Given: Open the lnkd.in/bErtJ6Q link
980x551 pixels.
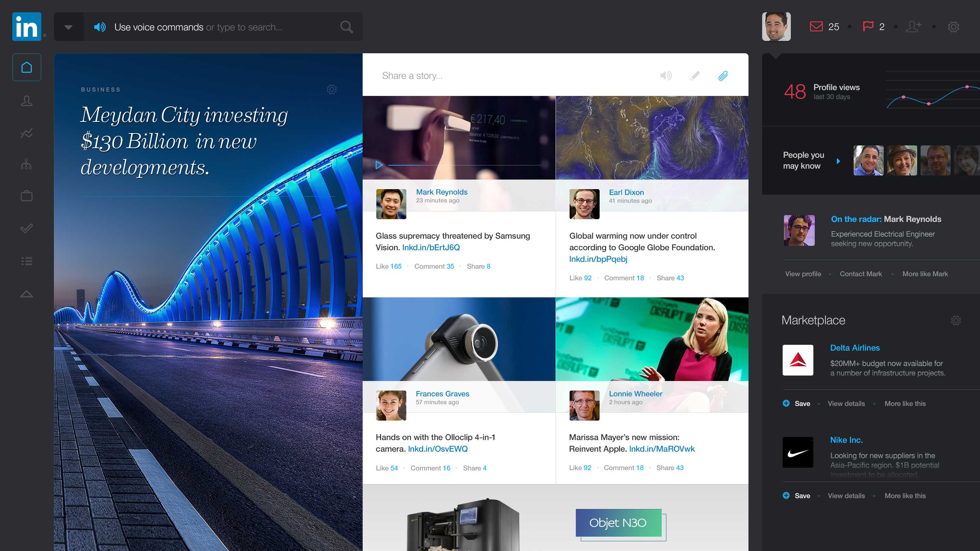Looking at the screenshot, I should click(x=431, y=248).
